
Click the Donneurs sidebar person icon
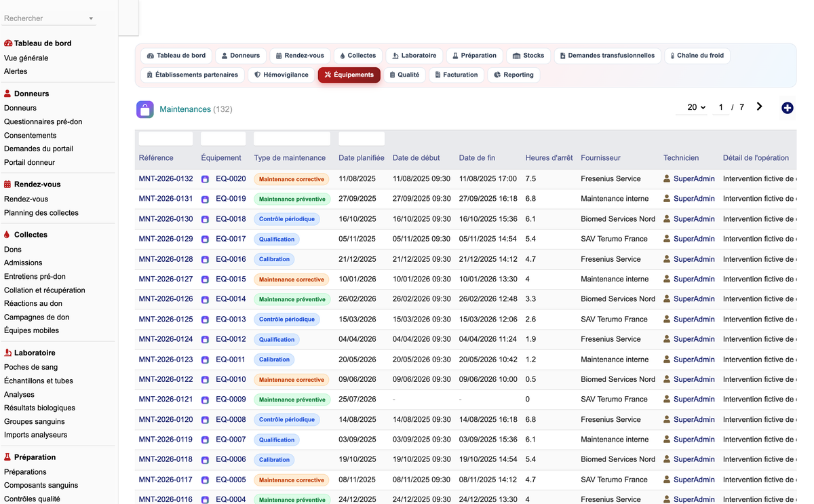coord(7,94)
